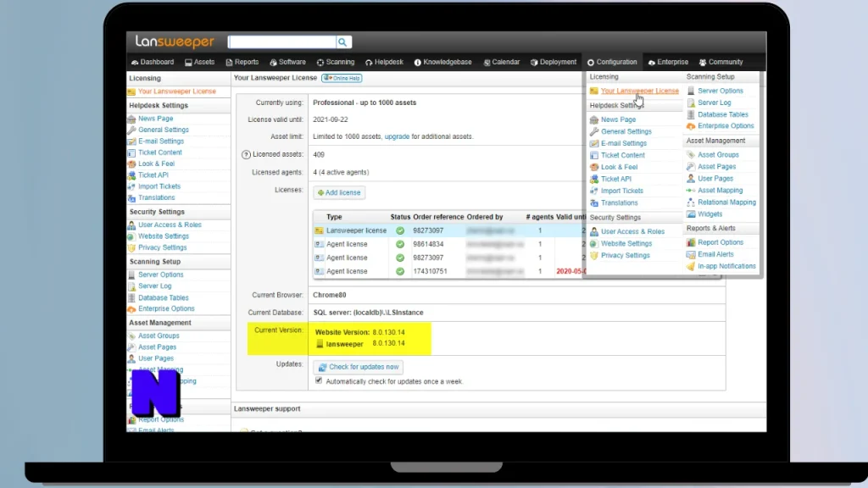Click Check for updates now button
Viewport: 868px width, 488px height.
tap(359, 367)
